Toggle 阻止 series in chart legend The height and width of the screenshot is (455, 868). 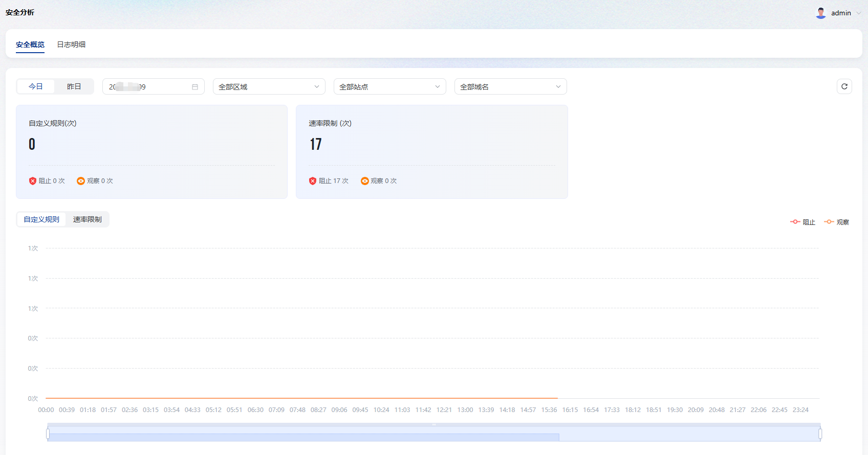coord(803,222)
